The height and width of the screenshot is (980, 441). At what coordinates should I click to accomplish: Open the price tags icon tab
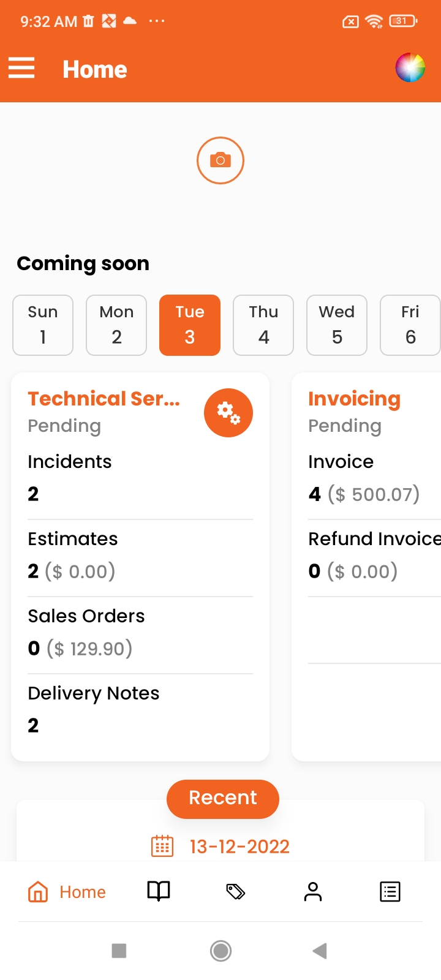[236, 891]
